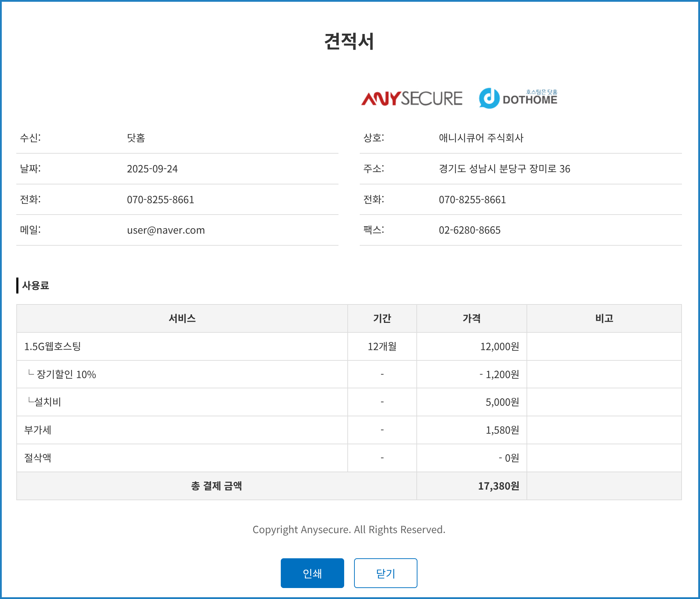700x599 pixels.
Task: Click the date 2025-09-24
Action: (152, 169)
